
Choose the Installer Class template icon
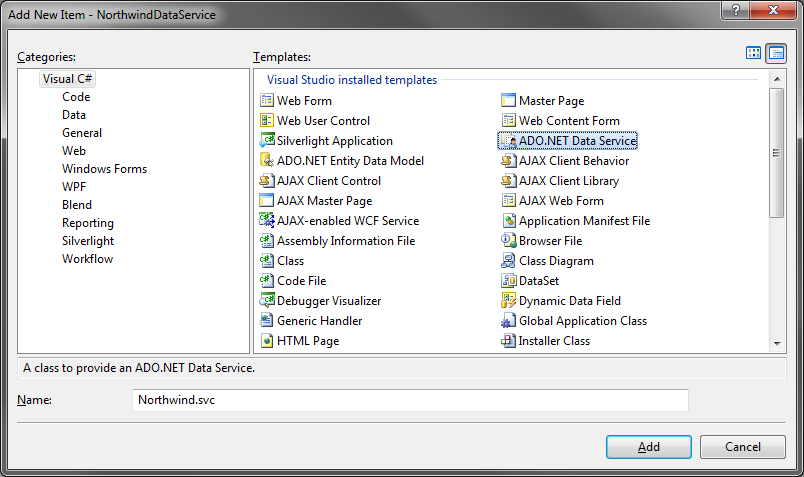[509, 341]
